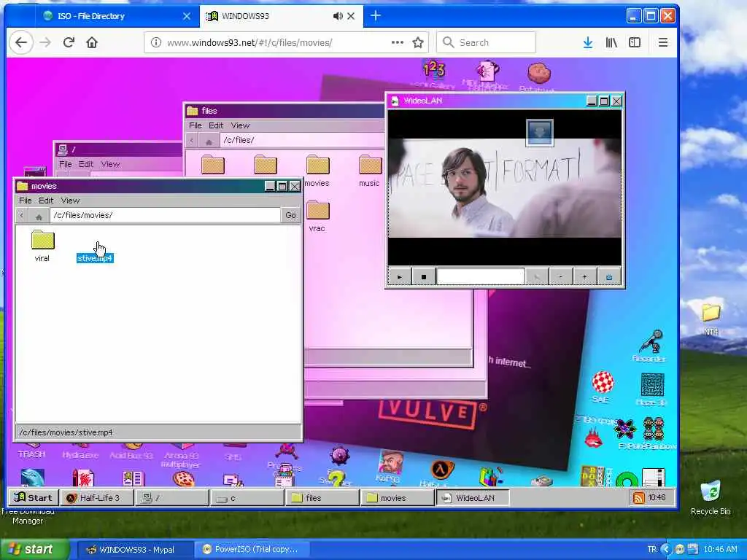Click the blue snapshot icon in WideoLAN
Viewport: 747px width, 560px height.
point(609,276)
